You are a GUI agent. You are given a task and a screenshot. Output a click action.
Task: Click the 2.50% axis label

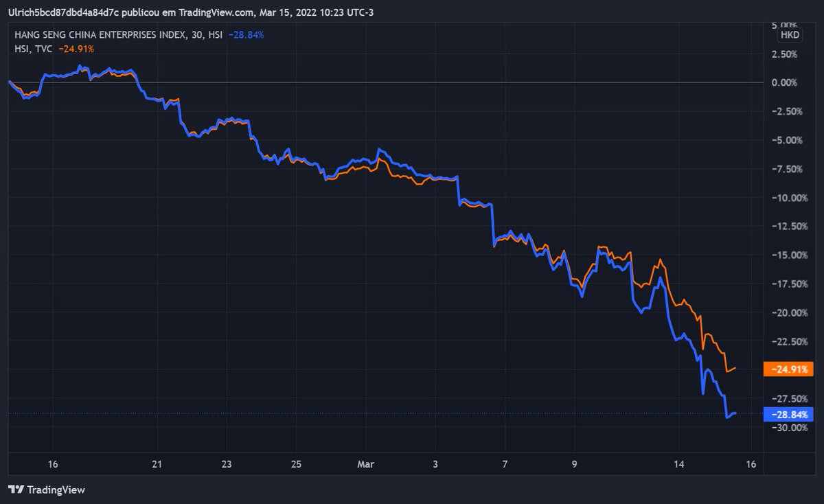point(785,54)
